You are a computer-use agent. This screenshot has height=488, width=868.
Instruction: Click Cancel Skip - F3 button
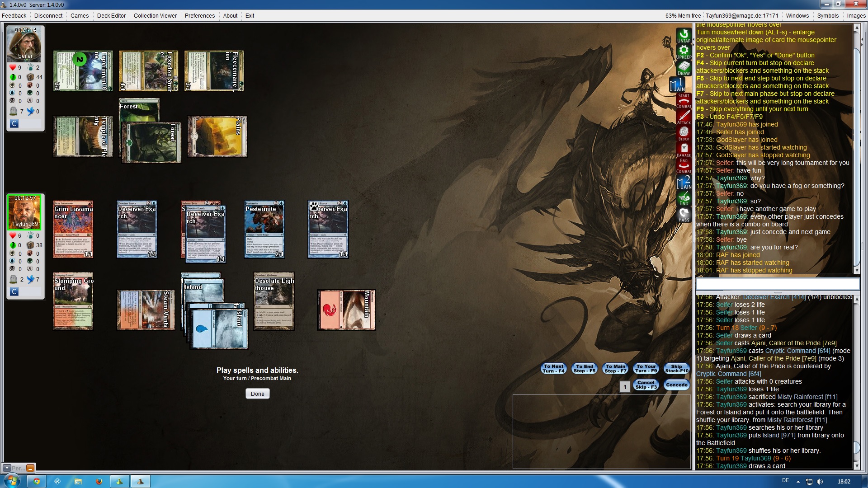646,385
